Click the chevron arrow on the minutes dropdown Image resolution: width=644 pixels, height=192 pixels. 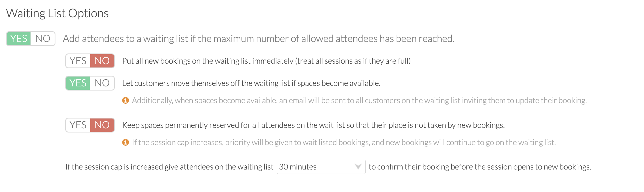point(358,167)
